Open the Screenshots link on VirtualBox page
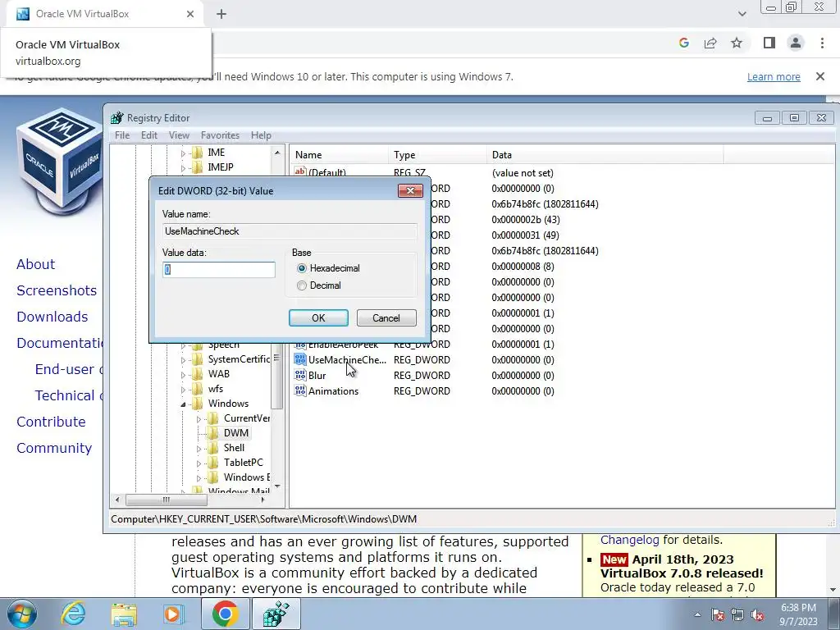This screenshot has width=840, height=630. [x=57, y=290]
